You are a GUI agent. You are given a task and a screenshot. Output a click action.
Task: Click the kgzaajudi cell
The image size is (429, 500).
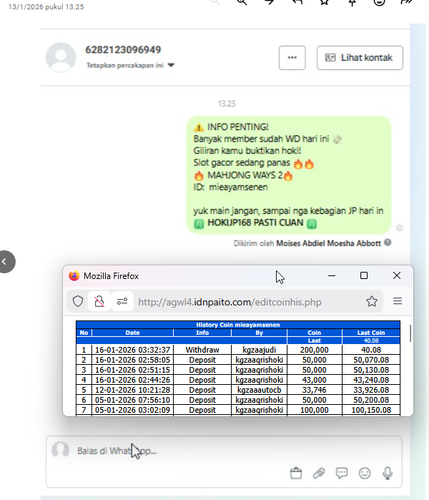(x=259, y=350)
